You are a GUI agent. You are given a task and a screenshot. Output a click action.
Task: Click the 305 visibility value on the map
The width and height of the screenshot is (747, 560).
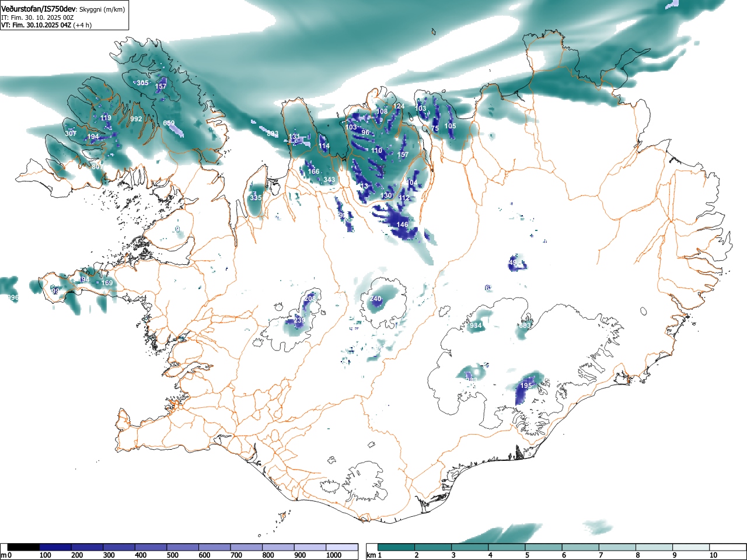(142, 83)
